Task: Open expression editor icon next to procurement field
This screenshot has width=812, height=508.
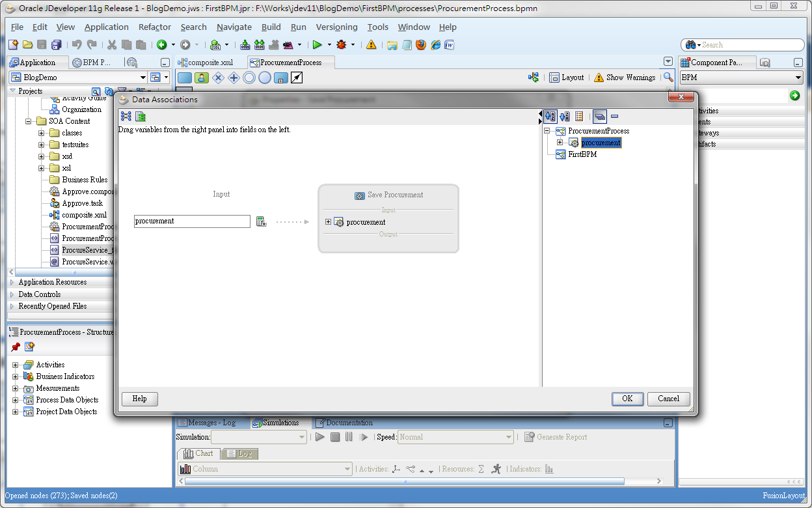Action: point(261,221)
